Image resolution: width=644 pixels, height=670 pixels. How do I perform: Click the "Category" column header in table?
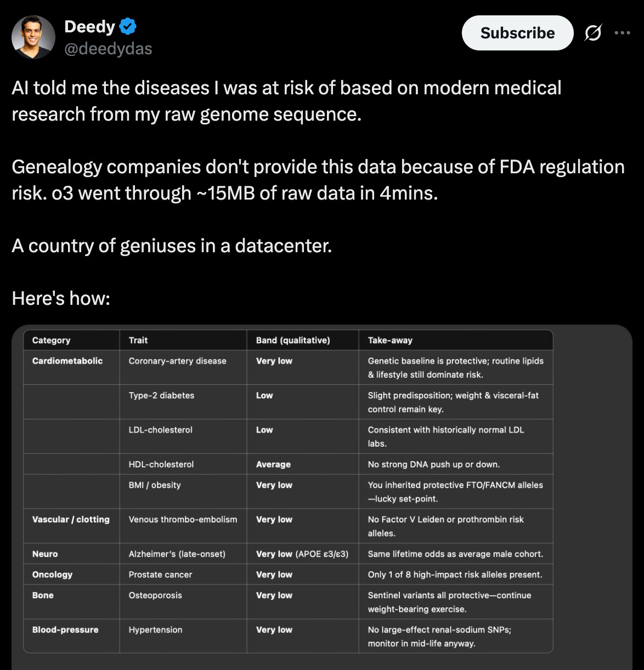pyautogui.click(x=51, y=340)
